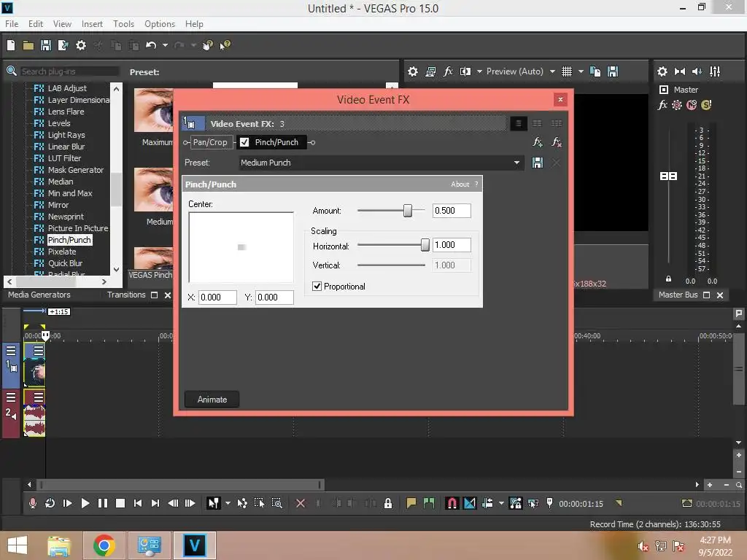
Task: Open Chrome from the Windows taskbar
Action: point(104,545)
